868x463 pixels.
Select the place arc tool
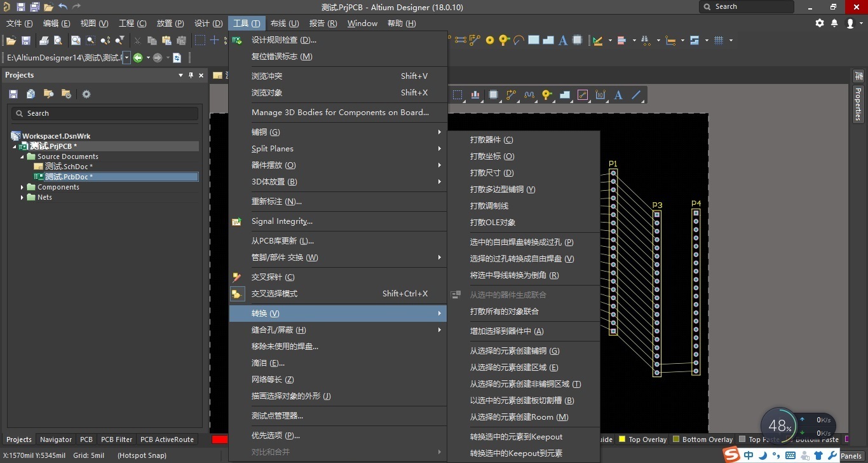[x=519, y=40]
